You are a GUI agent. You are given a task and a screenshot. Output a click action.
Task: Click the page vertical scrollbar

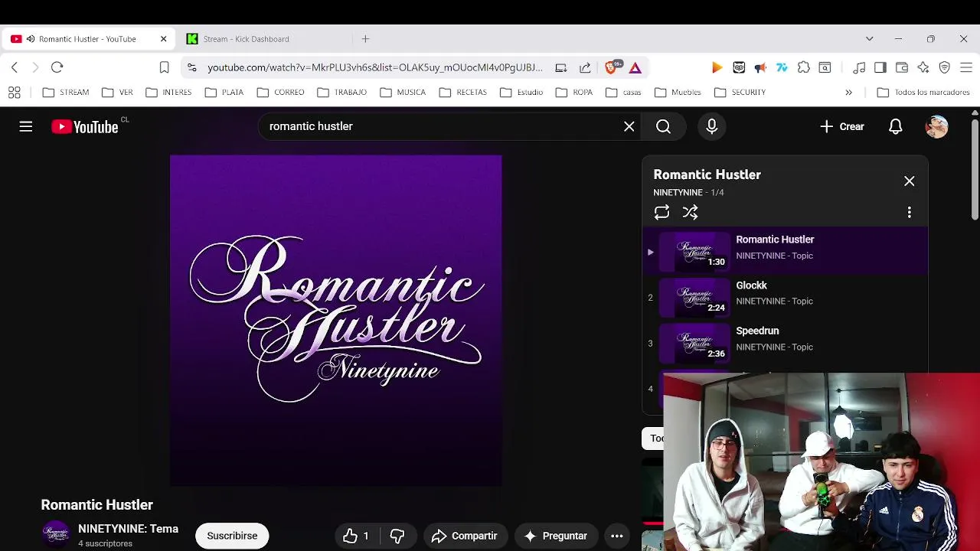(975, 168)
